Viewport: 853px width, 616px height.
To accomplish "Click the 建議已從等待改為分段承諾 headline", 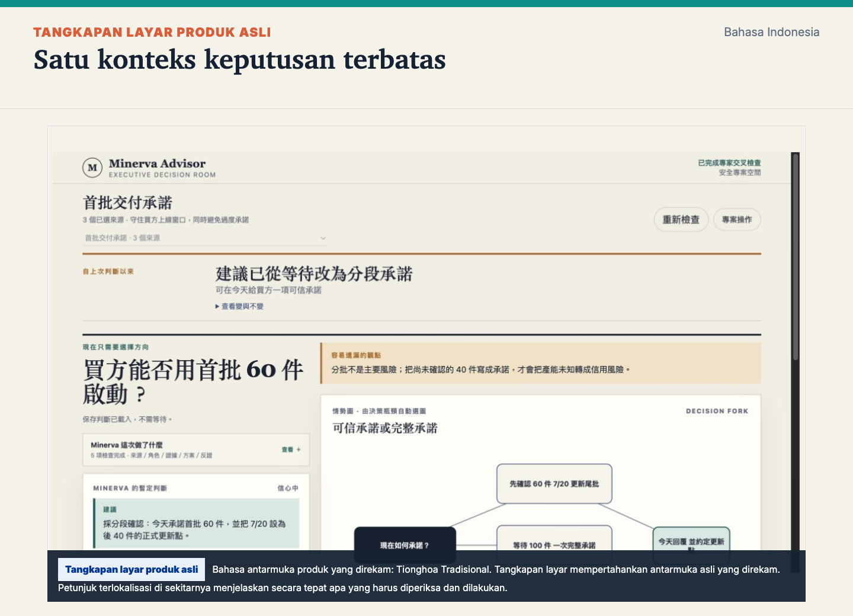I will (314, 274).
